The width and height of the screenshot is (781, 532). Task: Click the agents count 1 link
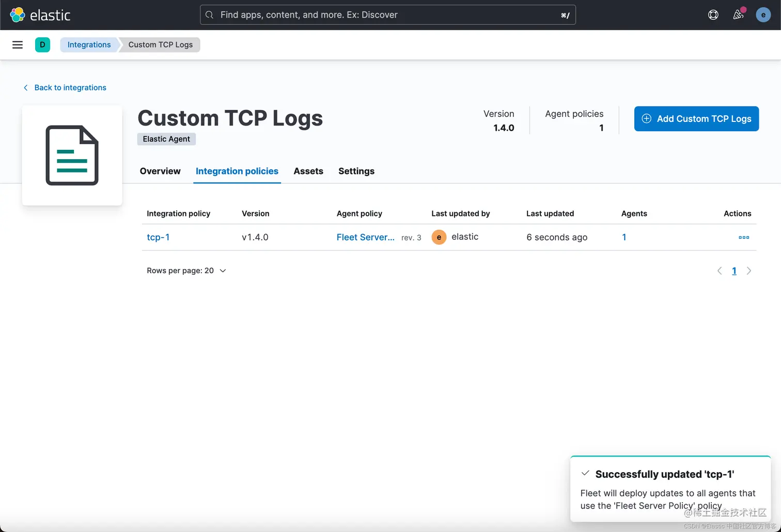(x=624, y=238)
